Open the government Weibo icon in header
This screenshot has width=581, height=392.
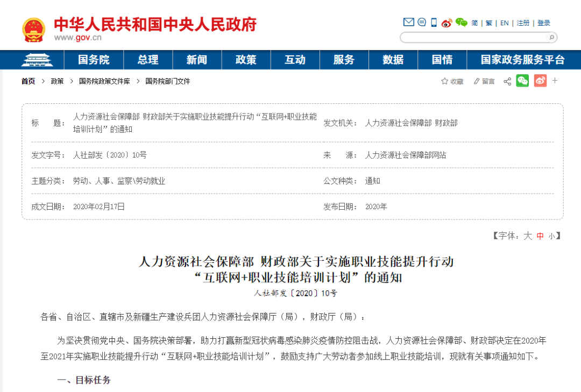click(447, 23)
